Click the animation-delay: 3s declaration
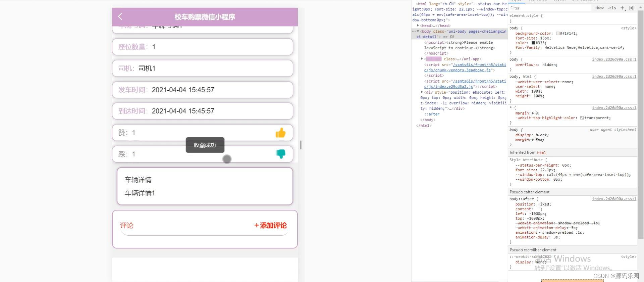Viewport: 644px width, 282px height. coord(537,237)
